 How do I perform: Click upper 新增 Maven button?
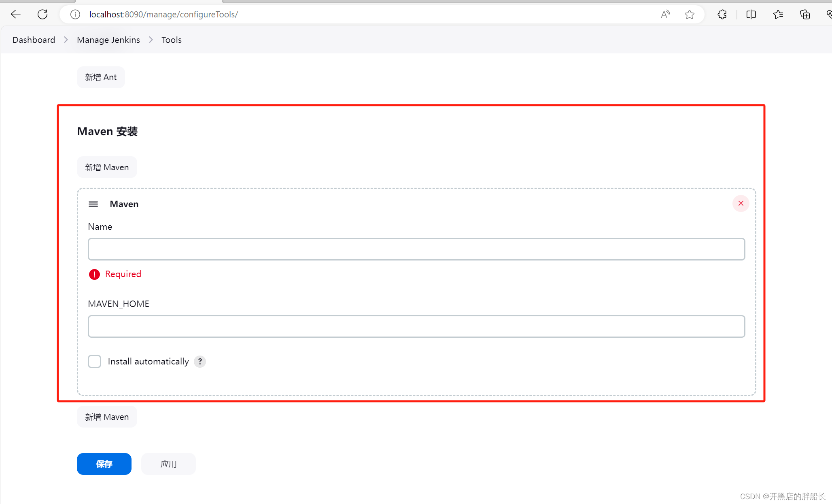click(x=107, y=167)
